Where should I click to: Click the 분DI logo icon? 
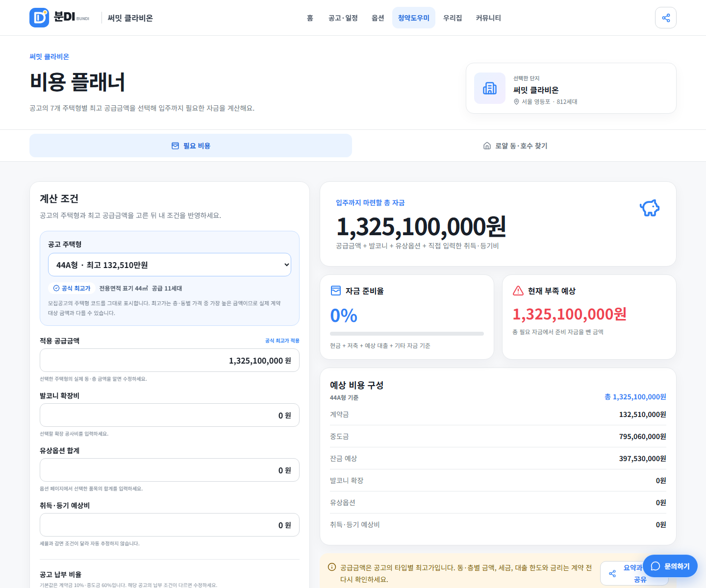coord(39,18)
